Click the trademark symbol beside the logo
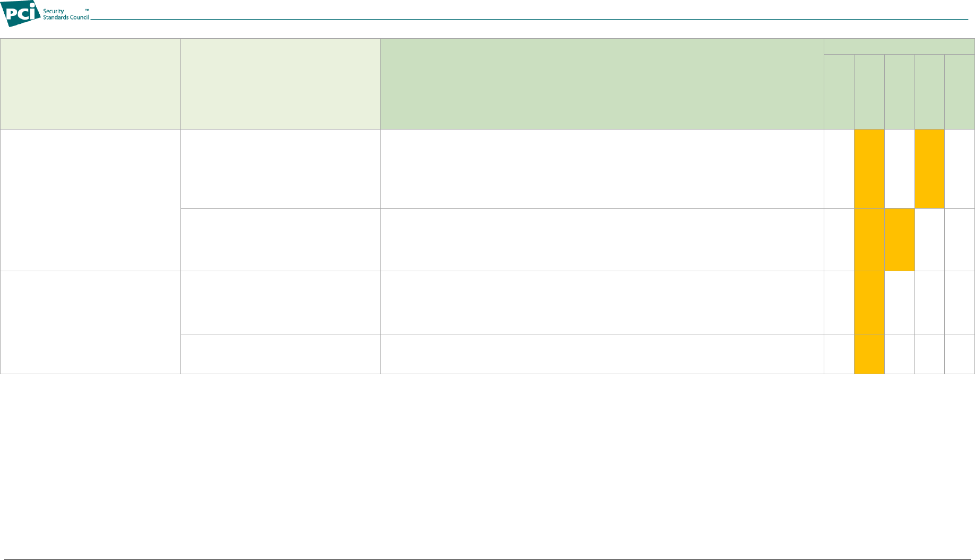The height and width of the screenshot is (560, 975). coord(87,10)
